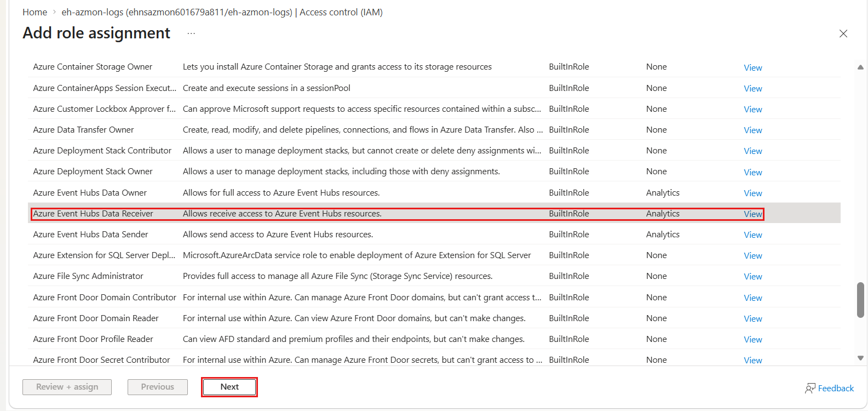
Task: View details for Azure Customer Lockbox Approver
Action: click(x=752, y=109)
